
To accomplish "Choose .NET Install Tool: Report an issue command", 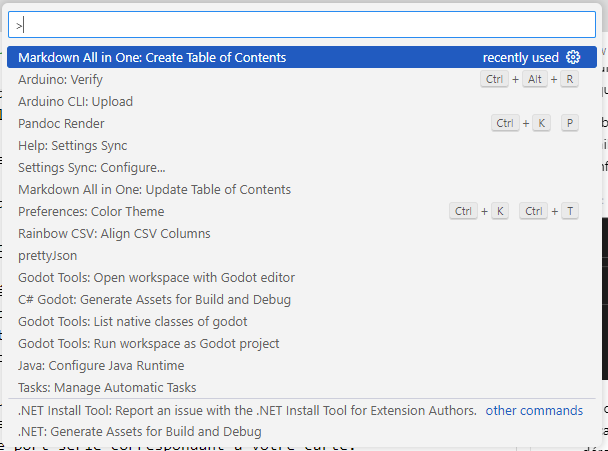I will [247, 410].
